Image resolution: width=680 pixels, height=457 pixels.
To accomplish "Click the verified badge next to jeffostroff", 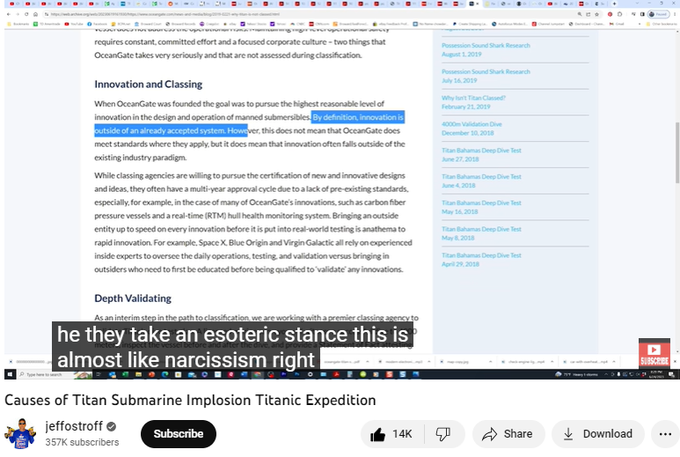I will (x=111, y=427).
